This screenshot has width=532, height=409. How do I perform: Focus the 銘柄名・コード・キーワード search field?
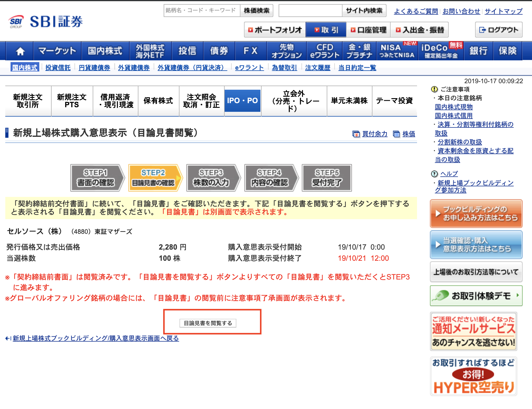(x=202, y=11)
